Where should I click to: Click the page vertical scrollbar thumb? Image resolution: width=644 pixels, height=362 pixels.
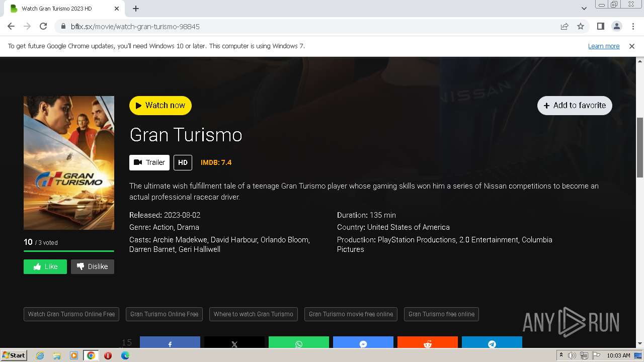click(640, 147)
